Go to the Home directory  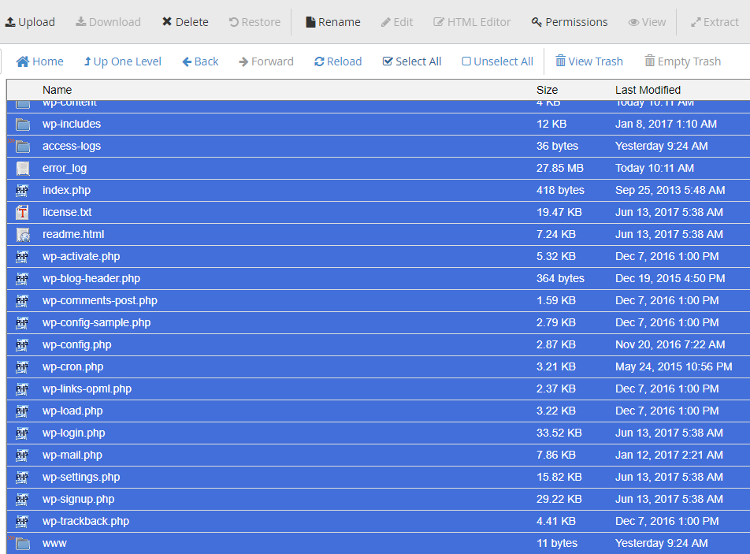point(40,61)
